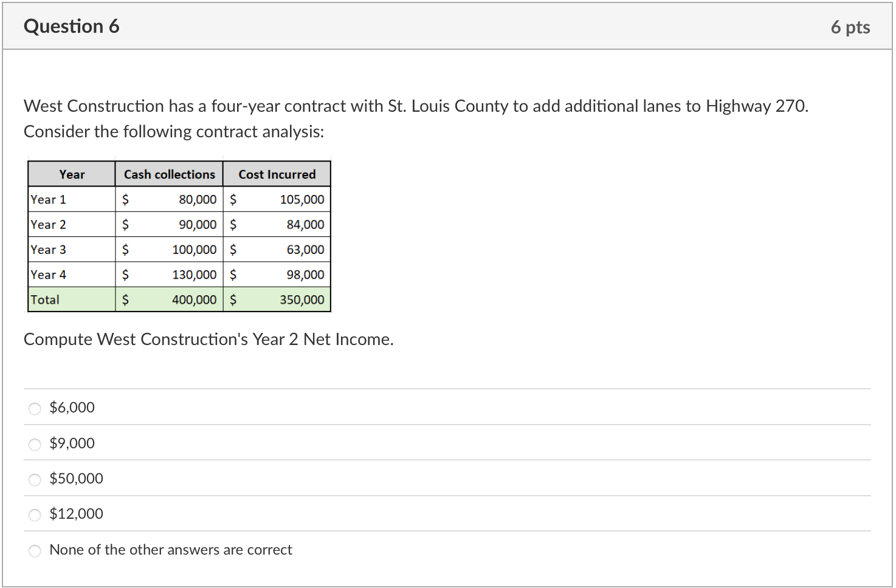Select 'None of the other answers are correct'
Screen dimensions: 896x588
[35, 551]
